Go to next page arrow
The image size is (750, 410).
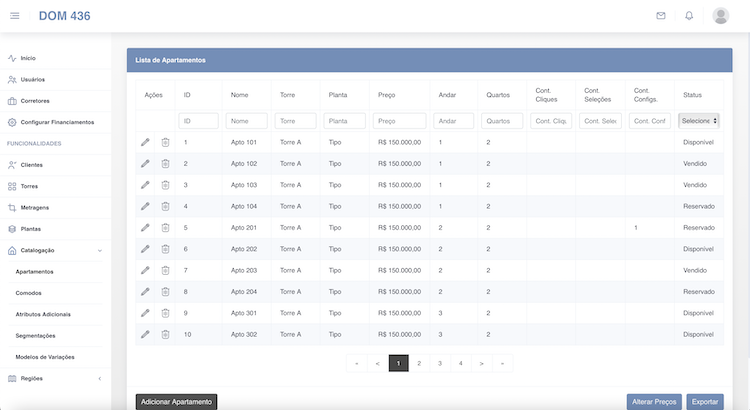pos(482,363)
